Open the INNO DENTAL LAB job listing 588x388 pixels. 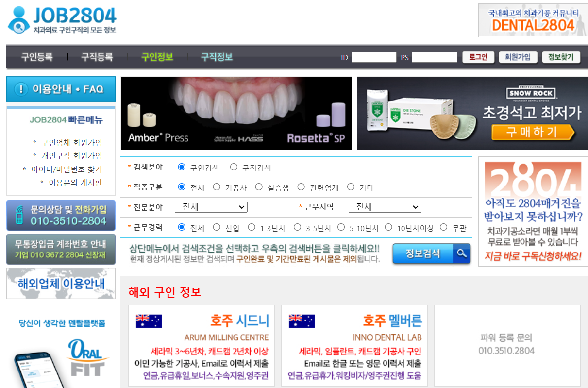(354, 346)
